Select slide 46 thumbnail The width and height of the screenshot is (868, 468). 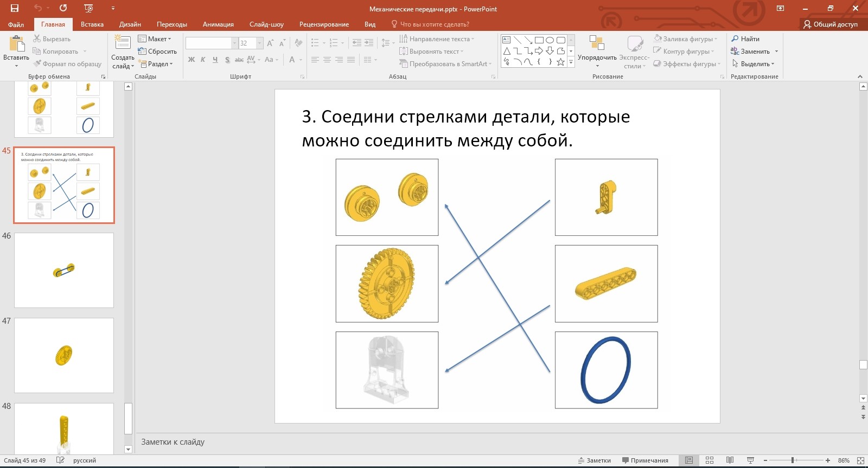pyautogui.click(x=64, y=270)
